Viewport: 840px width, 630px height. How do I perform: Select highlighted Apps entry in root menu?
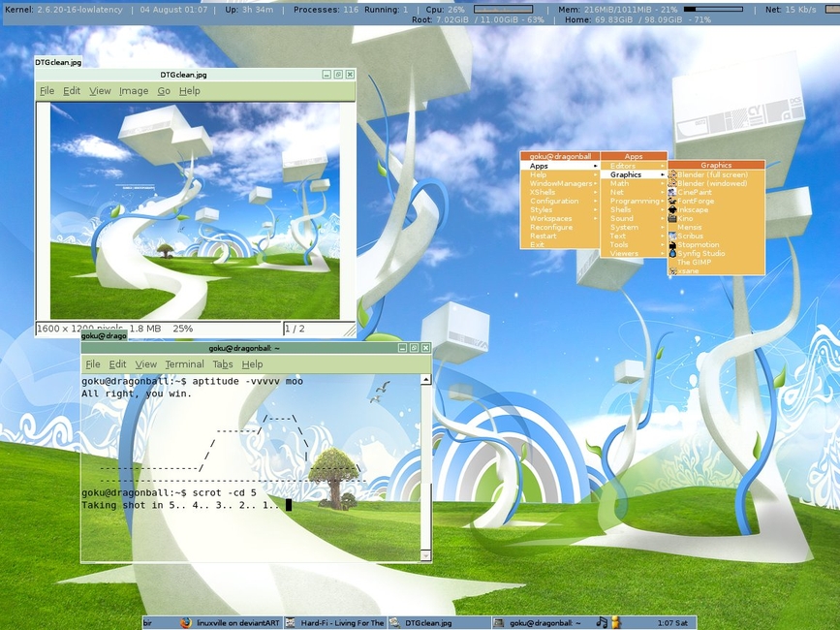coord(560,166)
